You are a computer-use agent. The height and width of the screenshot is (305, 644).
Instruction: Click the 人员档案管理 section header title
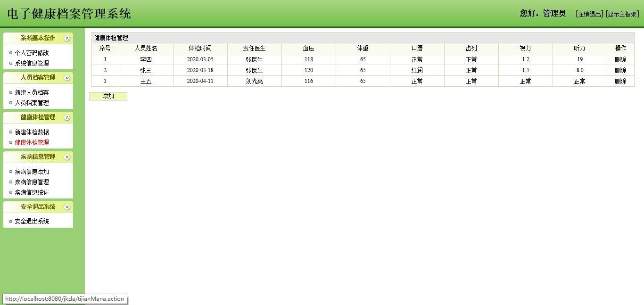pyautogui.click(x=38, y=78)
